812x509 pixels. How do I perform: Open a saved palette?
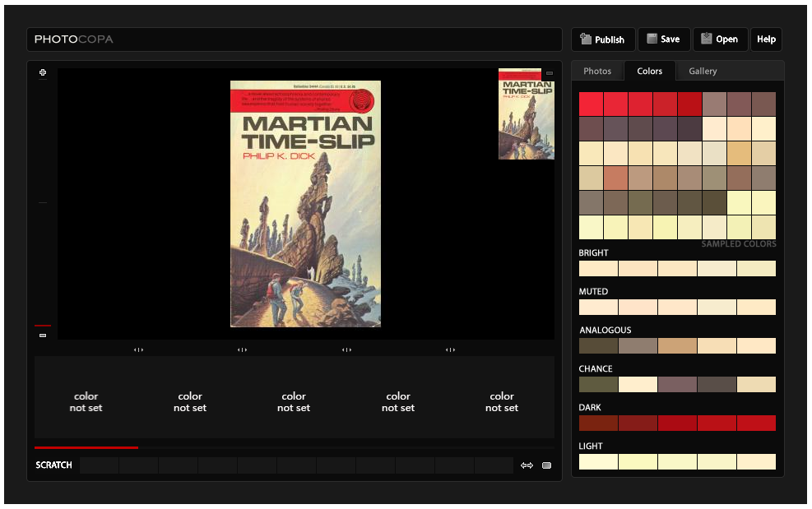point(721,39)
